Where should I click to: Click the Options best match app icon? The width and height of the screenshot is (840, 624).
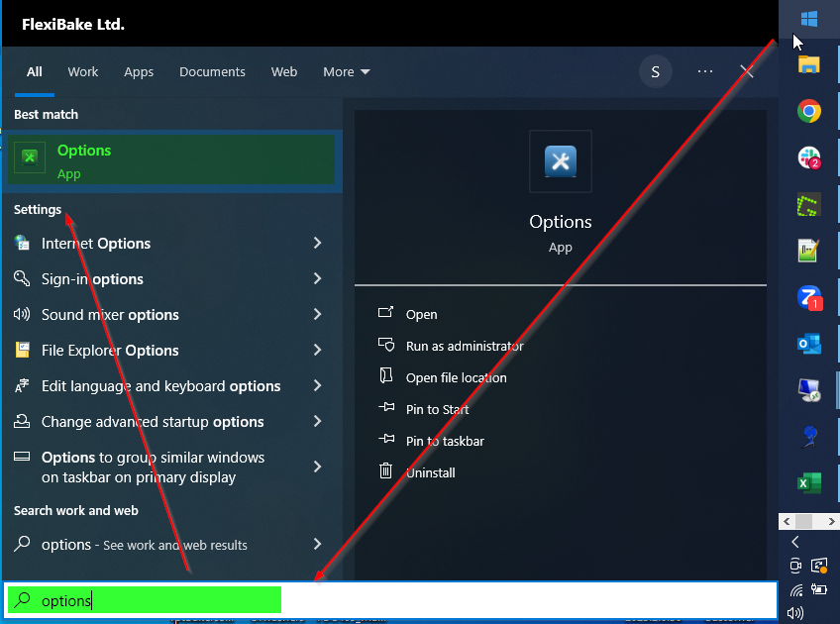tap(30, 157)
